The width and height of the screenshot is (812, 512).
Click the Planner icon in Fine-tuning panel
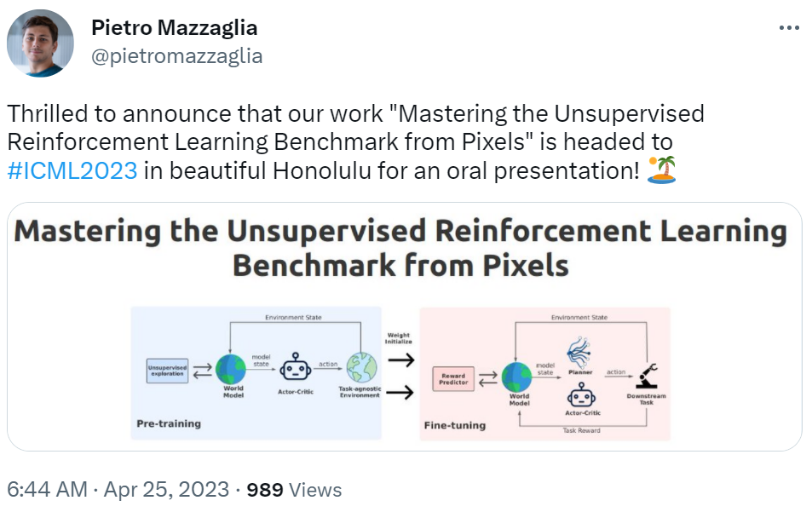pos(579,349)
